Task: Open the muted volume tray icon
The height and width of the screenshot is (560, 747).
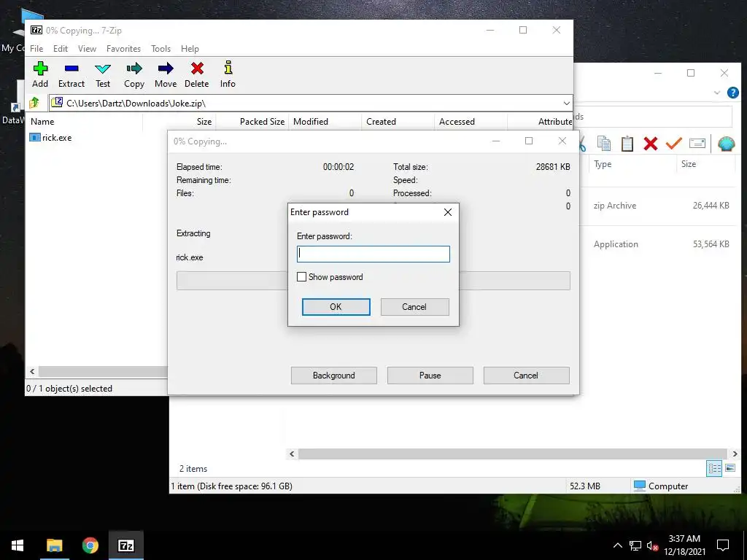Action: [x=652, y=545]
